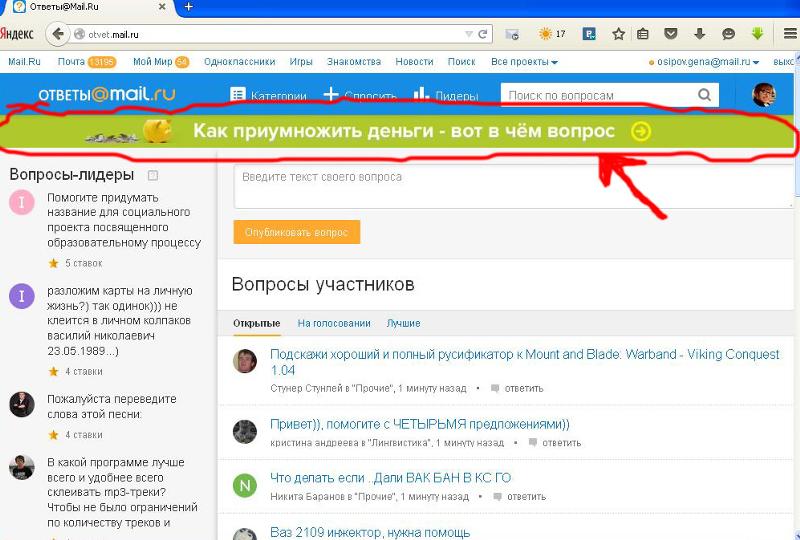Expand the Все проекты dropdown
The height and width of the screenshot is (540, 800).
click(524, 62)
